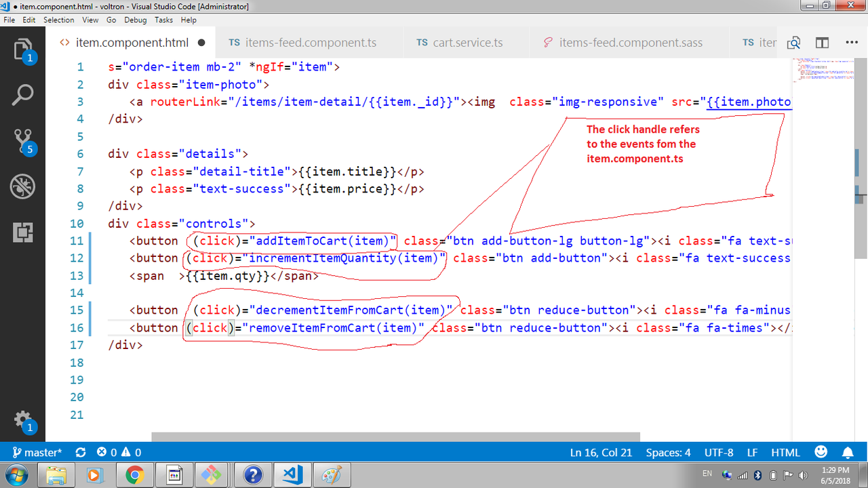
Task: Open the More Actions ellipsis menu
Action: coord(852,43)
